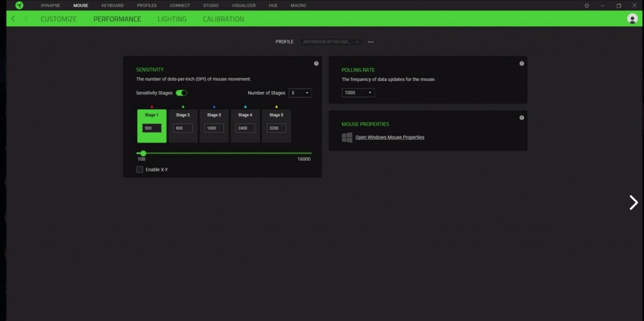
Task: Click the DPI slider handle
Action: pos(143,153)
